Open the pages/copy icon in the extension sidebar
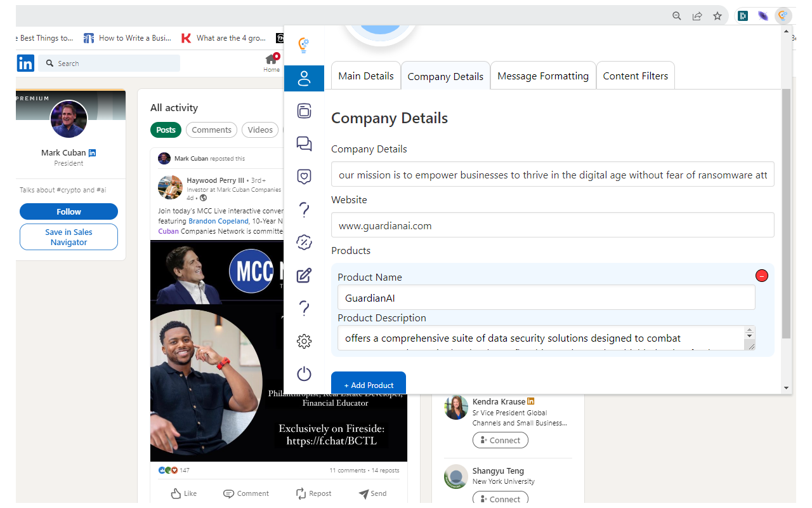The width and height of the screenshot is (812, 508). click(304, 111)
